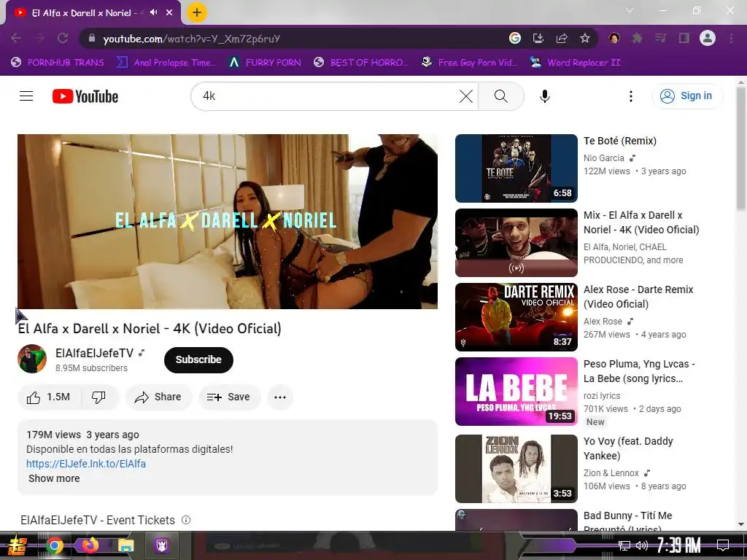747x560 pixels.
Task: Install app icon in address bar
Action: point(538,38)
